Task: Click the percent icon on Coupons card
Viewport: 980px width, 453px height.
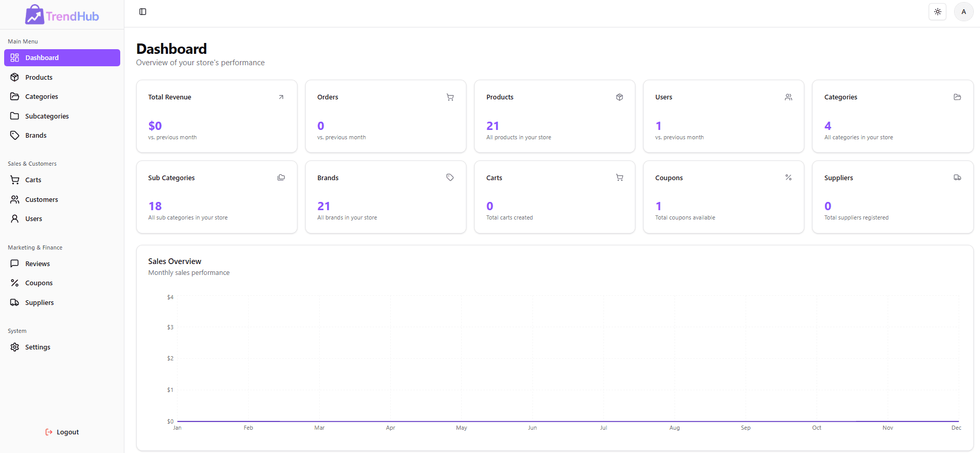Action: [788, 178]
